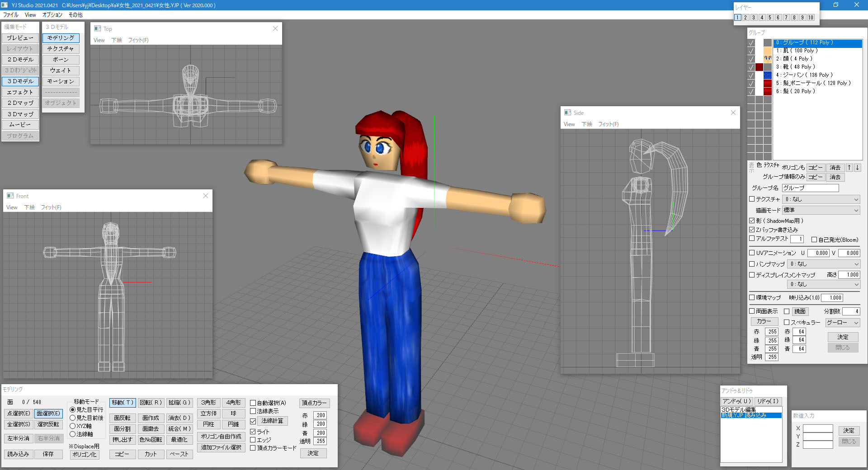Click the 回転( R ) button
Viewport: 868px width, 470px height.
click(x=151, y=403)
